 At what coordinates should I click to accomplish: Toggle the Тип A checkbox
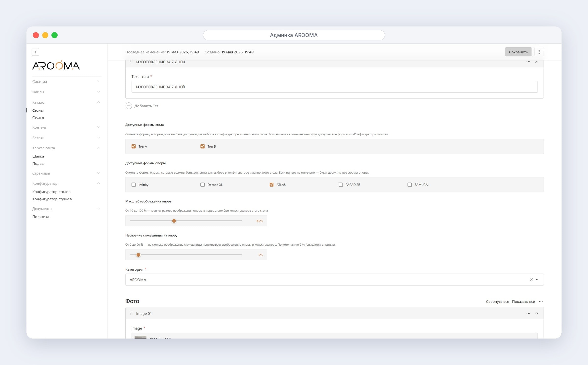[x=134, y=146]
